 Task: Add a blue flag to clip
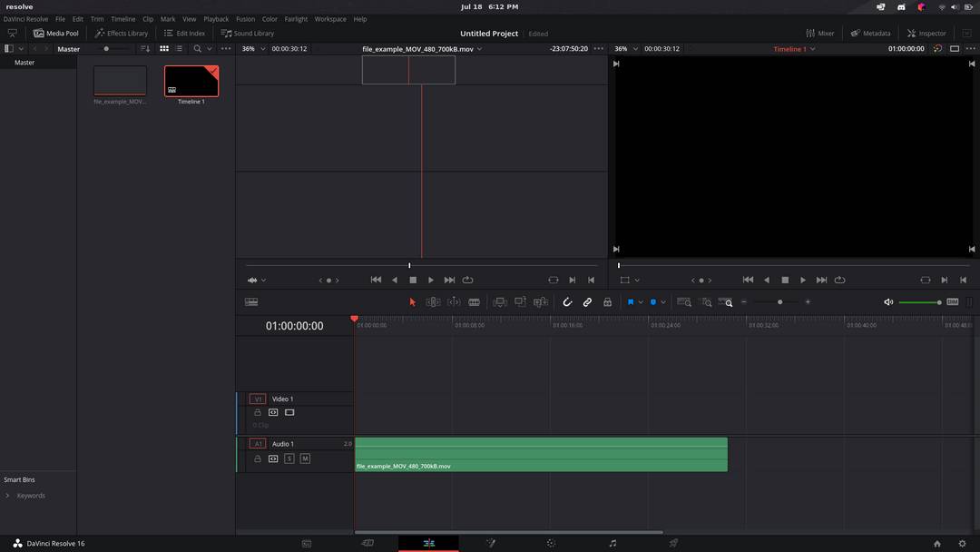coord(631,302)
